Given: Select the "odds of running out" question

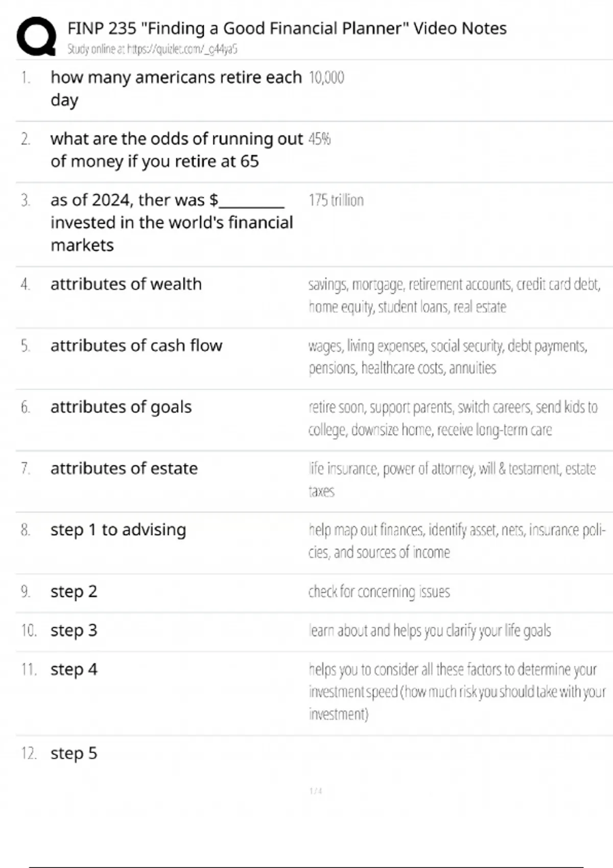Looking at the screenshot, I should 176,150.
